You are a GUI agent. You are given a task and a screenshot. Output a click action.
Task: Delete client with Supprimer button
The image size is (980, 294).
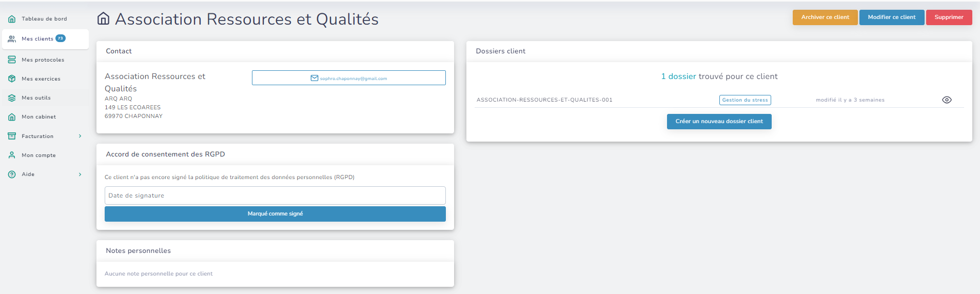pyautogui.click(x=949, y=17)
